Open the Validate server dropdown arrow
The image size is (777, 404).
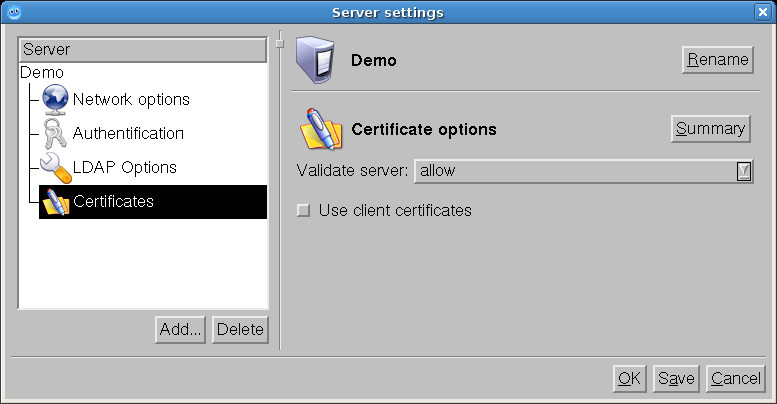743,171
